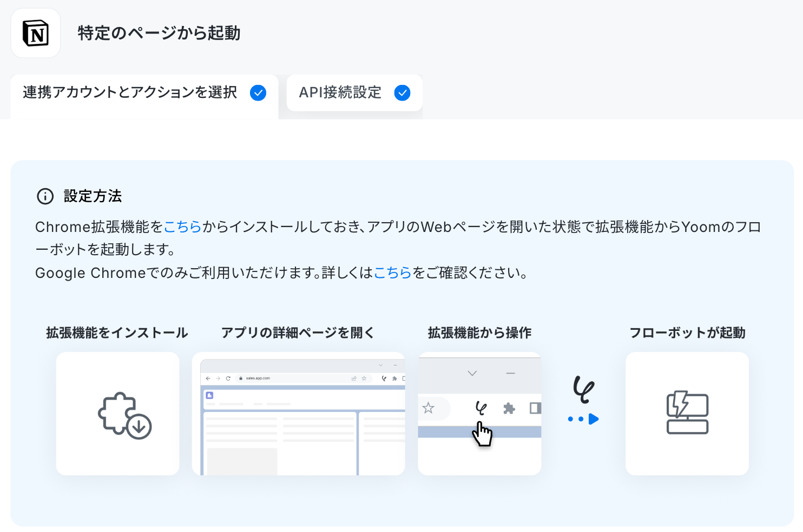
Task: Click the Notion app icon
Action: (x=36, y=33)
